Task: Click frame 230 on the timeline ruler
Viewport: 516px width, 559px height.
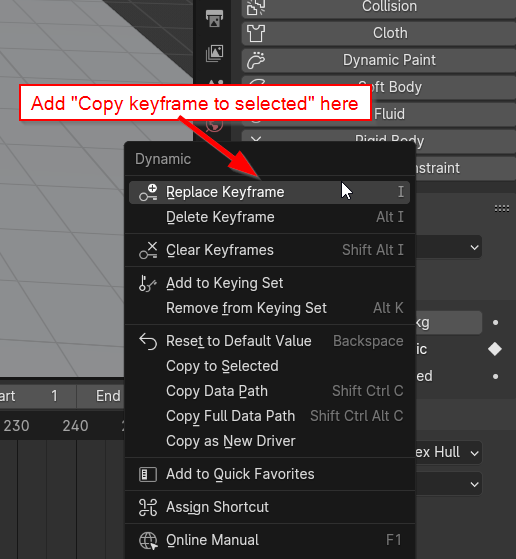Action: [x=16, y=426]
